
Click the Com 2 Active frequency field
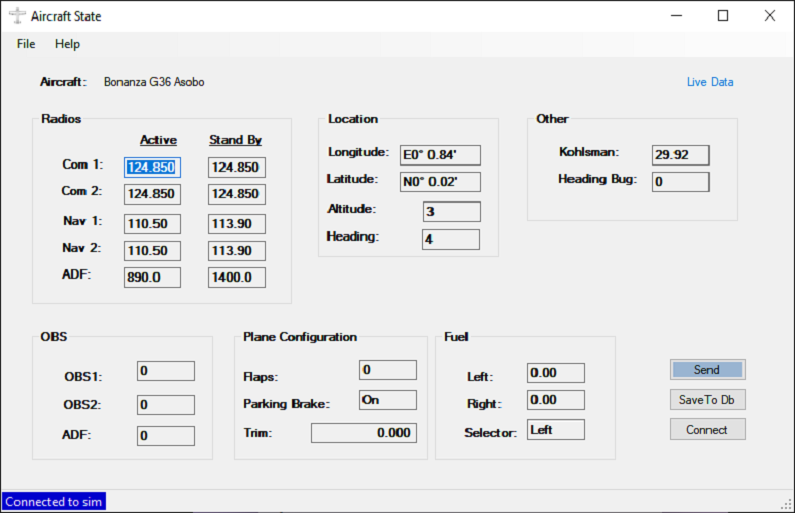tap(152, 194)
